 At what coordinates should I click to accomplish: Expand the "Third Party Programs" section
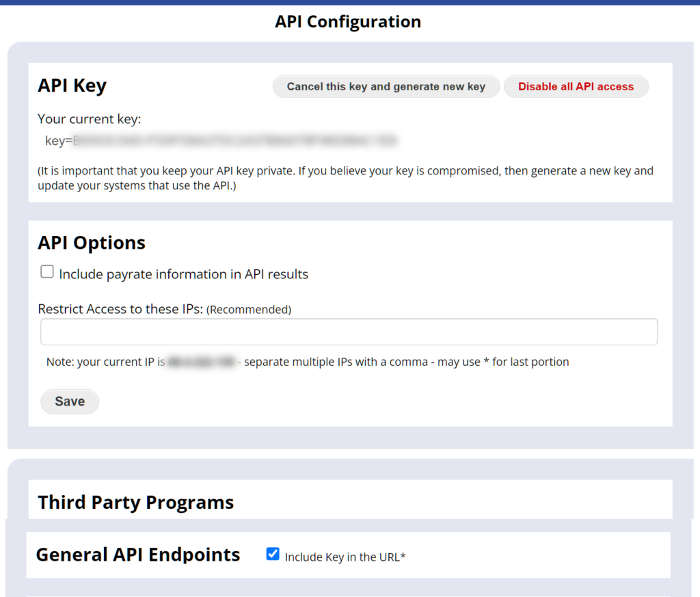(x=135, y=502)
